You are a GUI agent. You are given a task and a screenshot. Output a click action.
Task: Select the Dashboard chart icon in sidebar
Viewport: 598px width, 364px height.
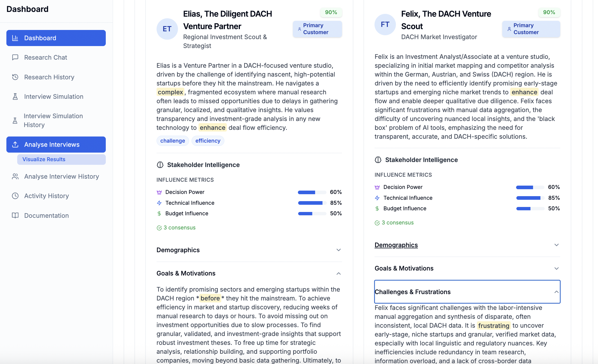coord(15,38)
